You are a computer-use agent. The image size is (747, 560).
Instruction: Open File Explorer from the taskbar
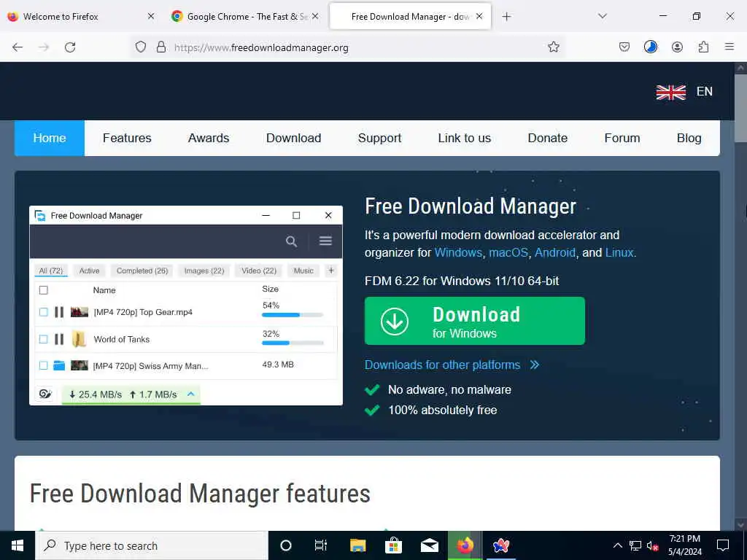[x=357, y=545]
